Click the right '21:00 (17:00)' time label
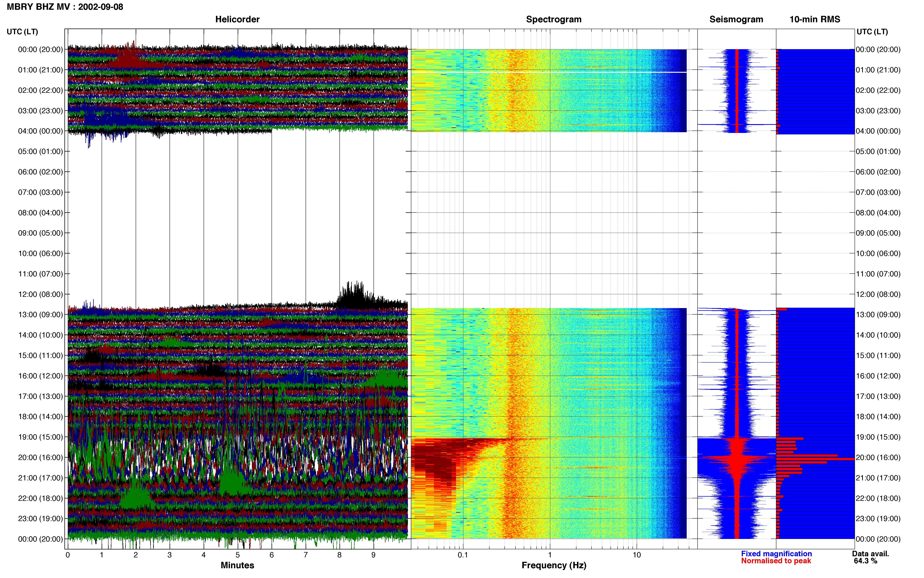 (x=878, y=478)
